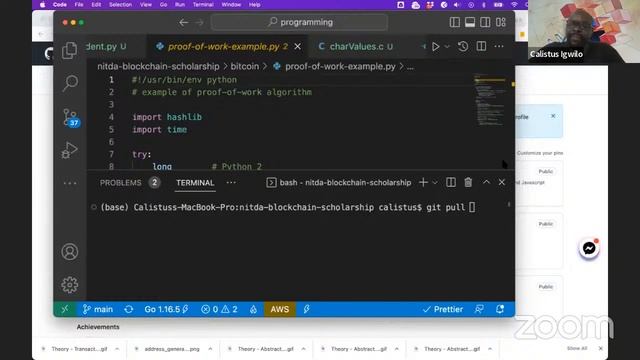
Task: Expand chevron beside address_genera...png download
Action: tap(210, 349)
